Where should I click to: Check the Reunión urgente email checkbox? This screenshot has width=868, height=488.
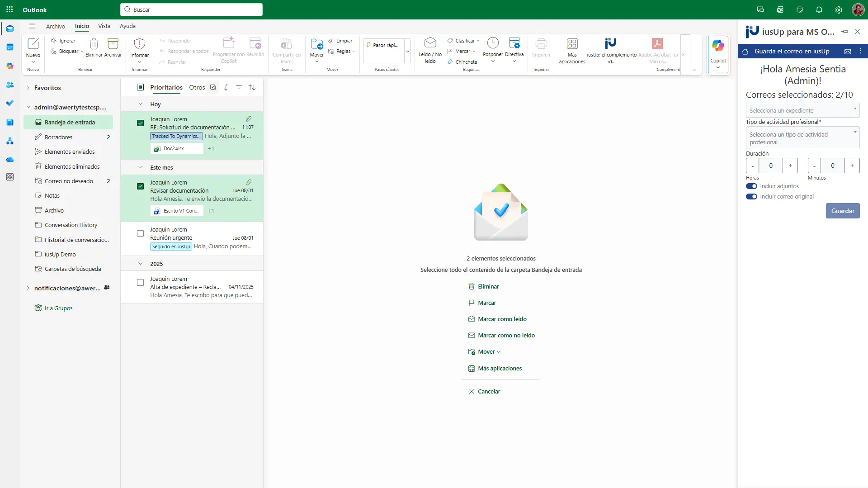pos(140,234)
